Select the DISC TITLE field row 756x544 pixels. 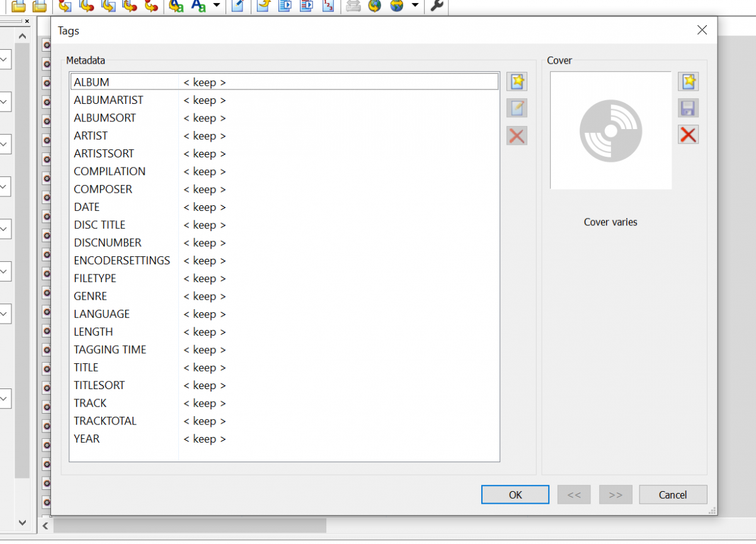point(284,225)
